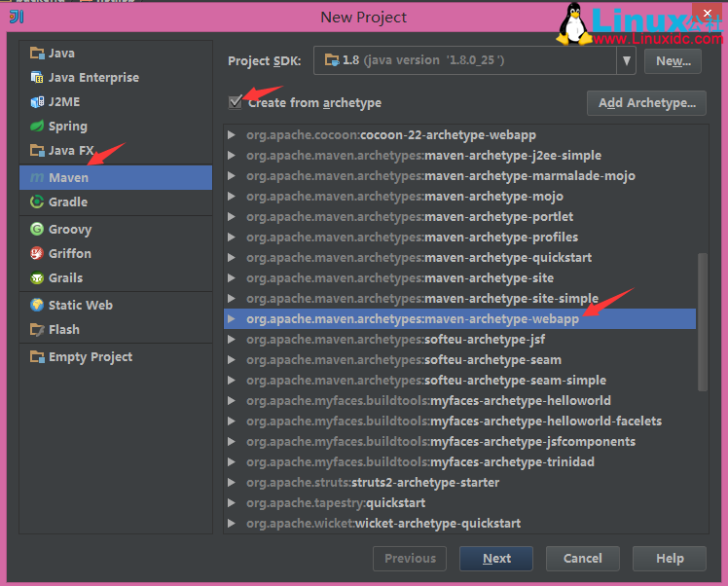Click the Static Web globe icon
Screen dimensions: 728x586
click(37, 305)
